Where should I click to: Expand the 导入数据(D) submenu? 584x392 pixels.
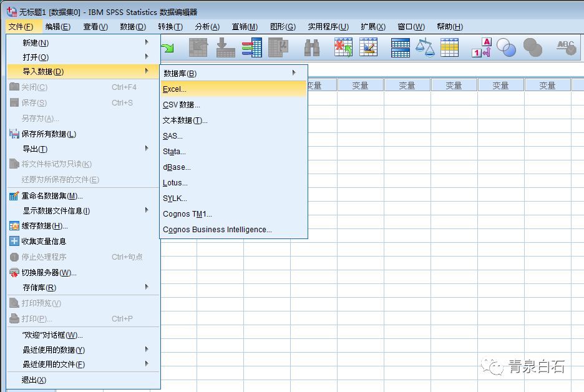tap(84, 71)
